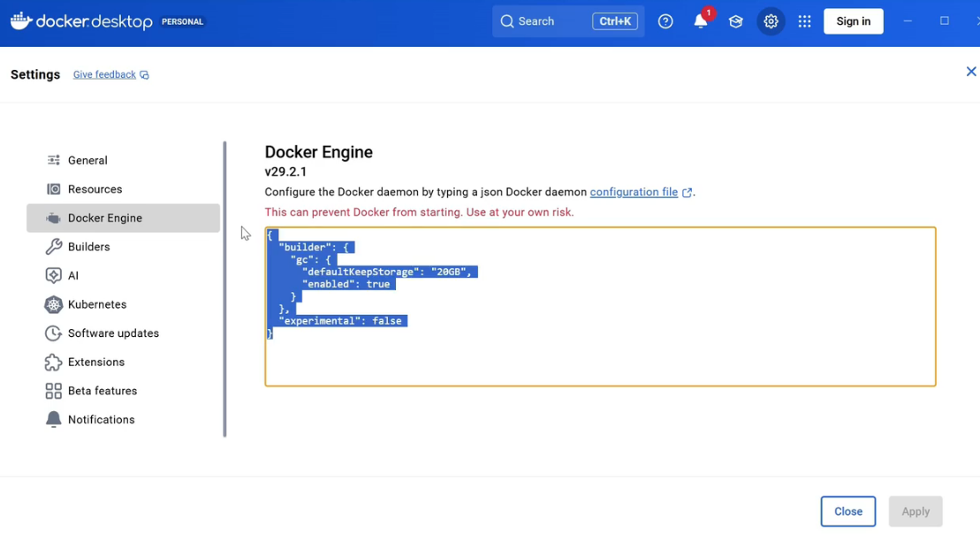Click the "enabled": true line
Image resolution: width=980 pixels, height=543 pixels.
(x=346, y=284)
